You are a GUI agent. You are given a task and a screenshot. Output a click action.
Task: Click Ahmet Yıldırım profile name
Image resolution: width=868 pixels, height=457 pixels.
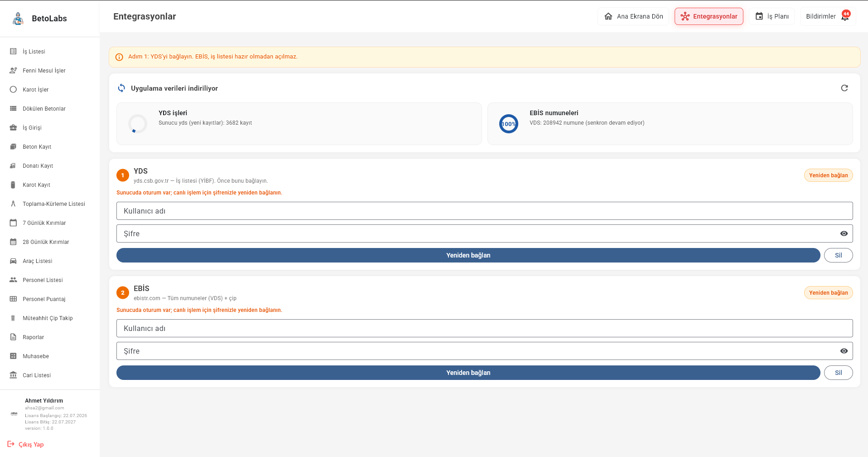click(44, 401)
